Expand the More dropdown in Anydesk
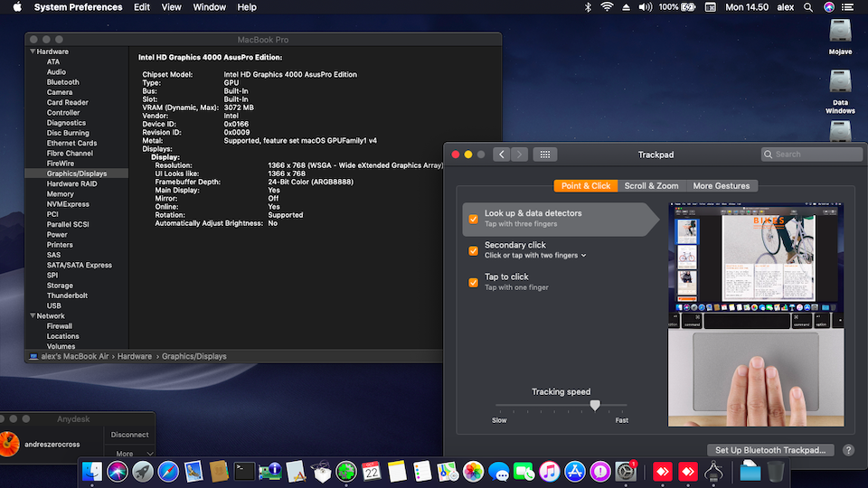Viewport: 868px width, 488px height. point(131,454)
